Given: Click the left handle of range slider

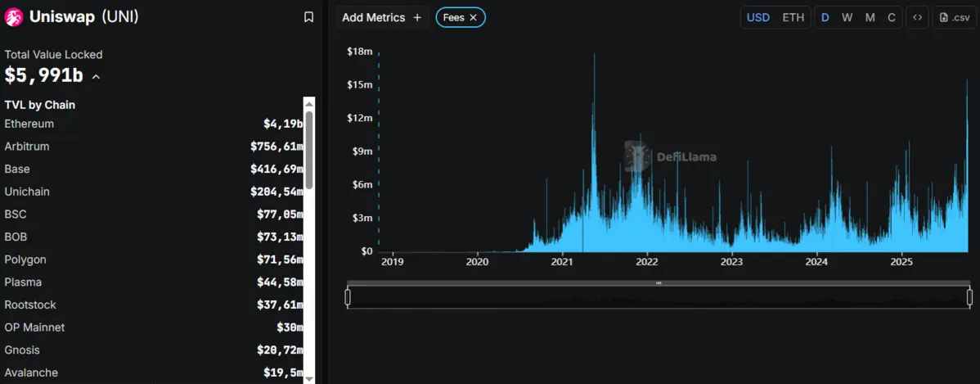Looking at the screenshot, I should tap(348, 296).
